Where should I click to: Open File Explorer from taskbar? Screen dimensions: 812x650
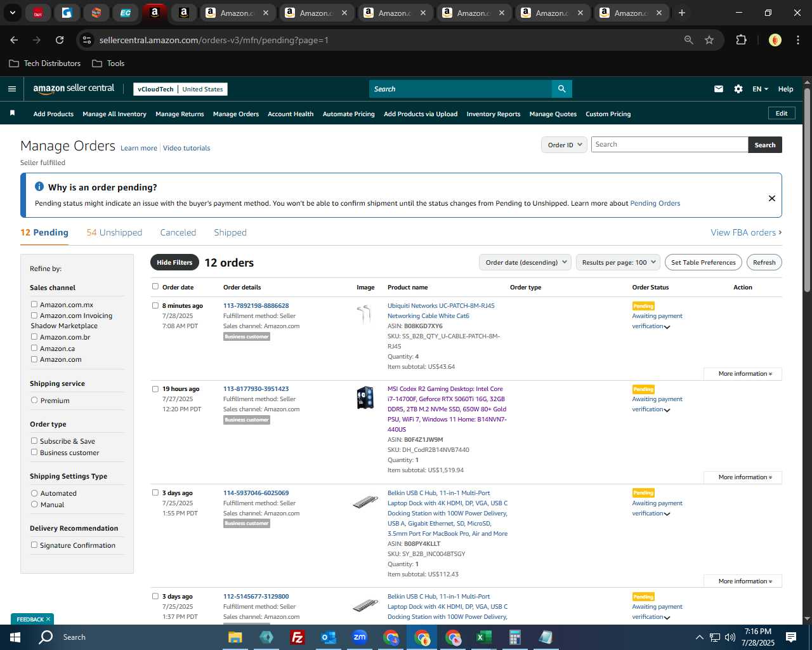(x=235, y=637)
